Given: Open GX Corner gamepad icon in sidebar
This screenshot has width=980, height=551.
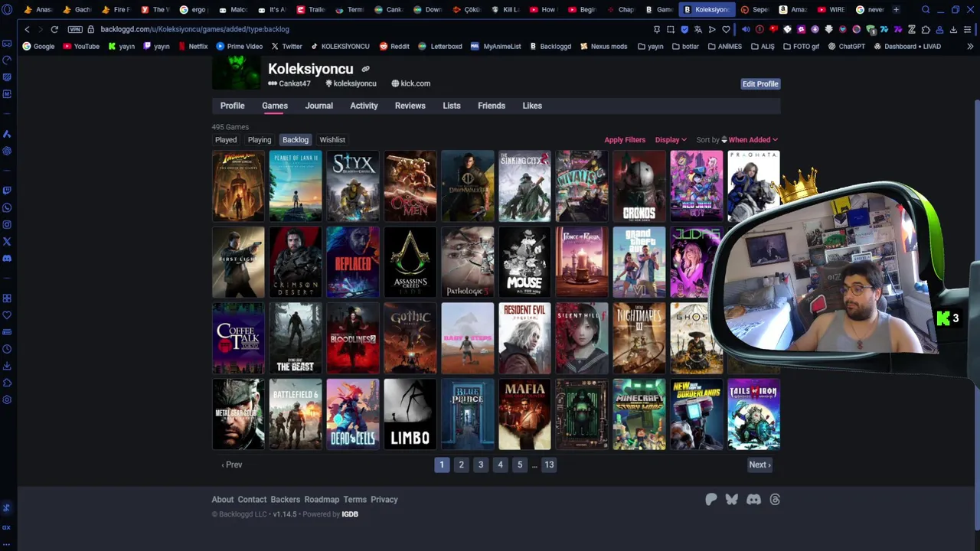Looking at the screenshot, I should click(7, 44).
